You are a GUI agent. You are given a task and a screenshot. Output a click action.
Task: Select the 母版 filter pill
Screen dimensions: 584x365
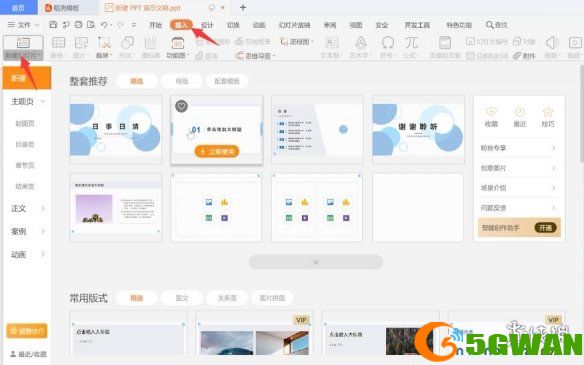(182, 81)
